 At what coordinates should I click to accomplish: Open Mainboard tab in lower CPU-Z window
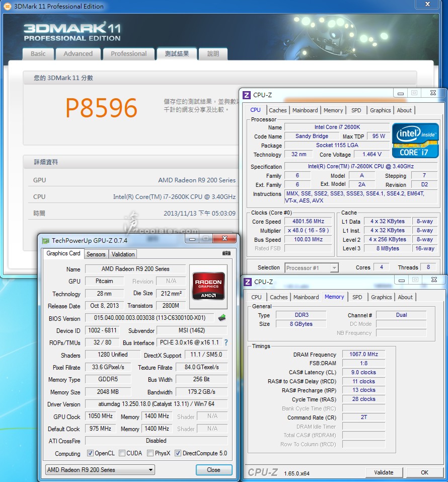[306, 297]
